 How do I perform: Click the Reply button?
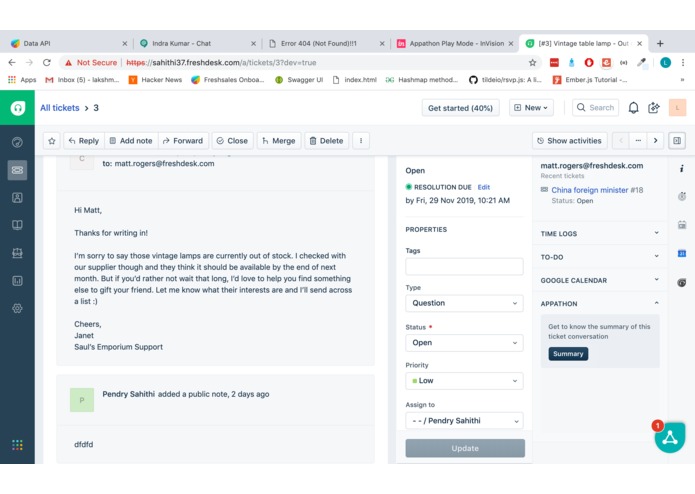tap(84, 141)
